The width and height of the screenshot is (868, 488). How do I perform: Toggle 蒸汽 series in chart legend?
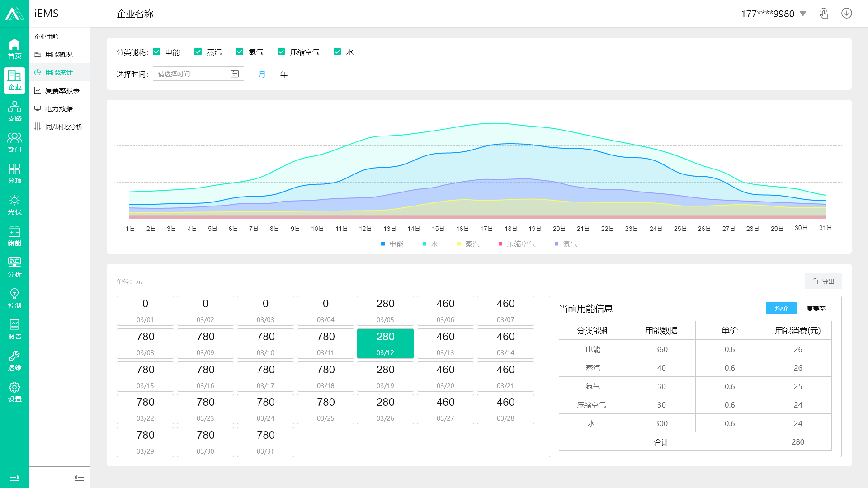pos(468,244)
